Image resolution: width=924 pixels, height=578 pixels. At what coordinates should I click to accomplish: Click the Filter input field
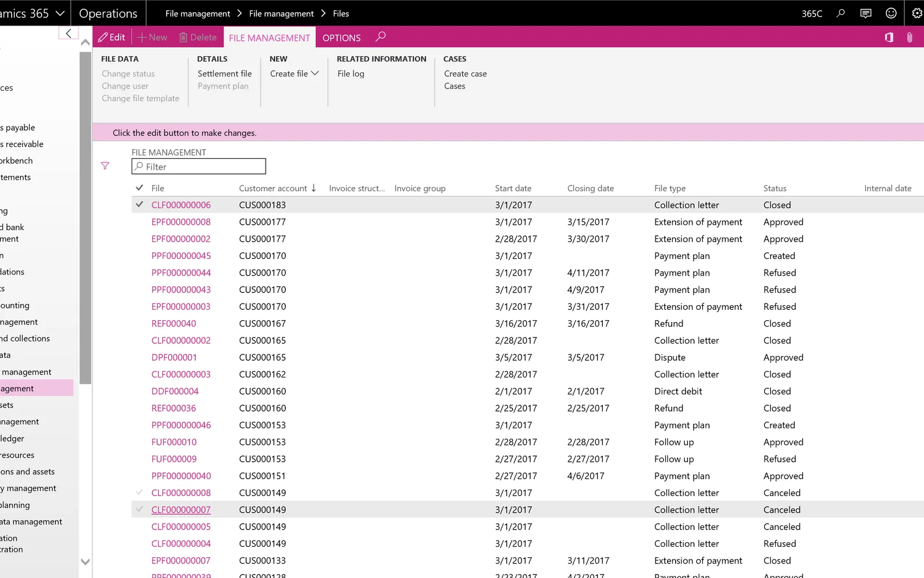199,166
